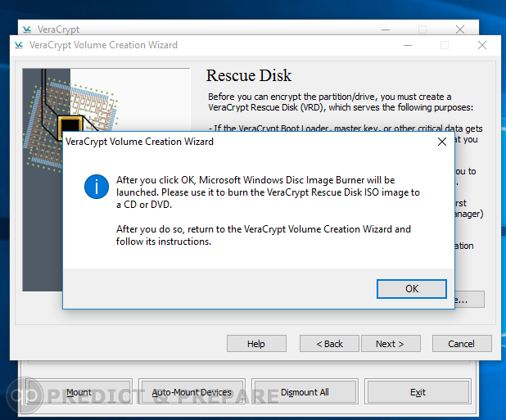Open Help in the Volume Creation Wizard
Image resolution: width=506 pixels, height=420 pixels.
256,344
